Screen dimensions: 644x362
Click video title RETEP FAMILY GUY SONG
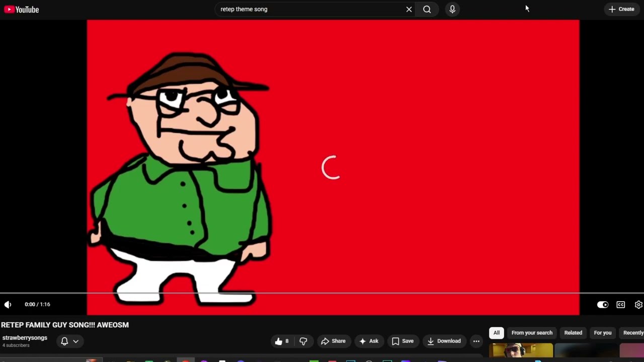[x=65, y=325]
